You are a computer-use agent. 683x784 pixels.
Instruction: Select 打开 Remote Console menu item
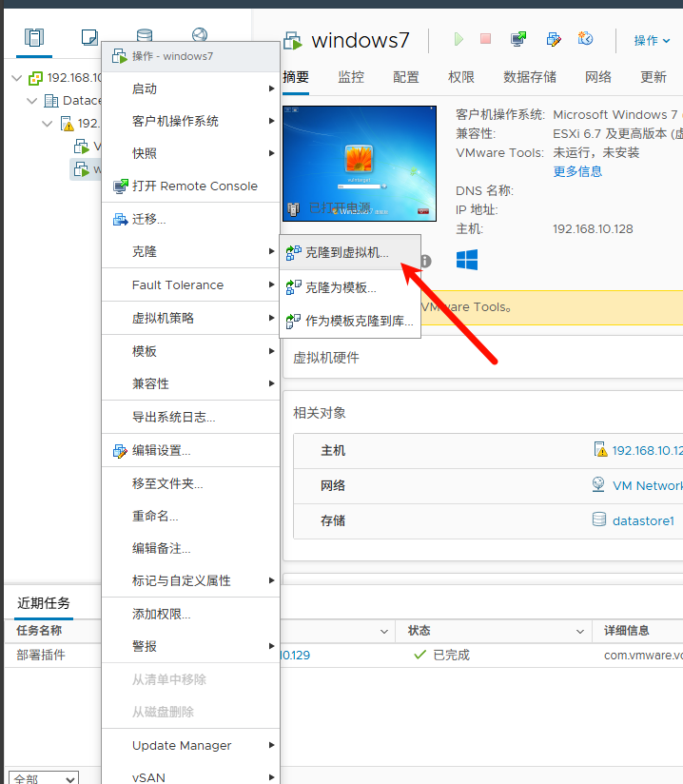tap(194, 186)
